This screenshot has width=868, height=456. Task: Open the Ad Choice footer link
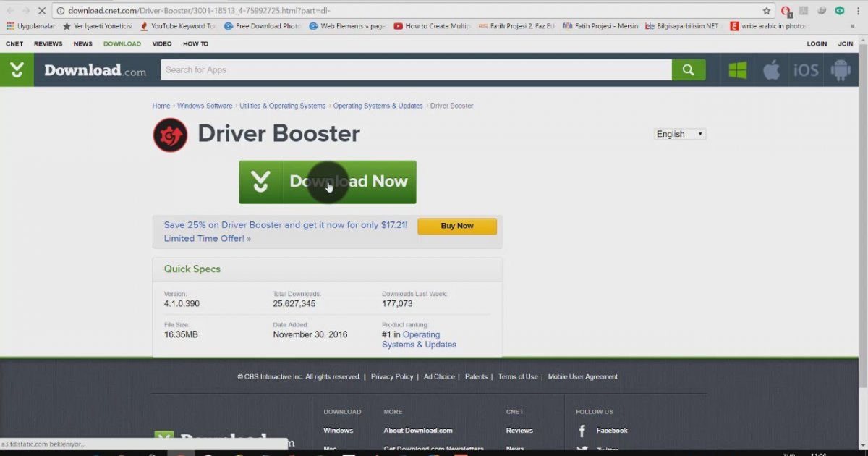coord(439,377)
